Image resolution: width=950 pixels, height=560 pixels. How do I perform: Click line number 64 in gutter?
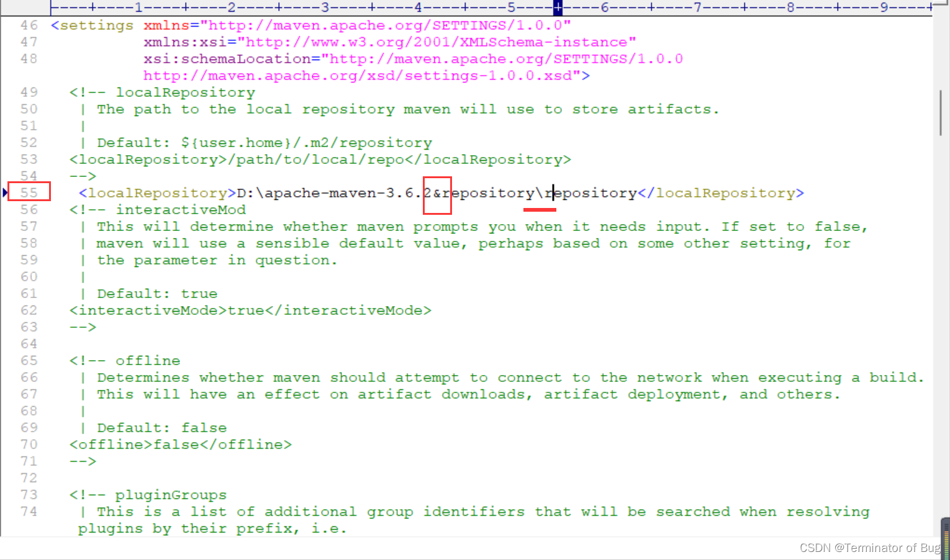point(29,344)
